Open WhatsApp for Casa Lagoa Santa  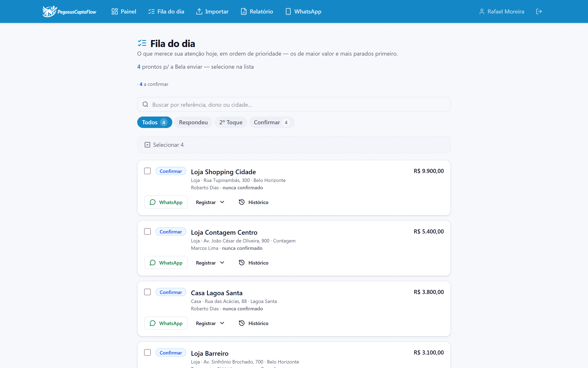pos(166,323)
